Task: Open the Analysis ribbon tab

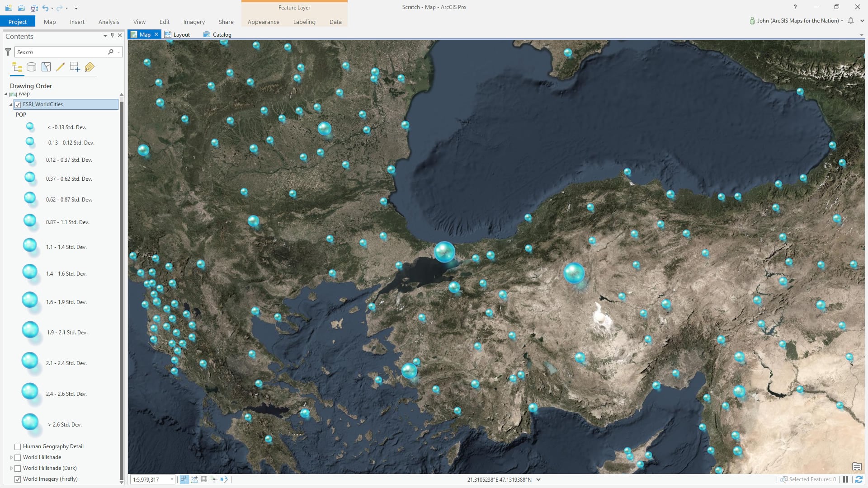Action: (x=108, y=22)
